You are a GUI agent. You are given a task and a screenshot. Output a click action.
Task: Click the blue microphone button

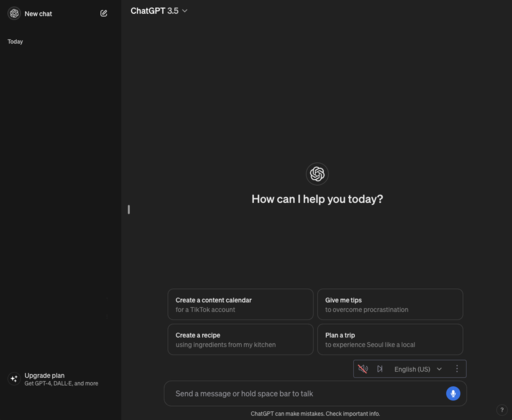[x=453, y=394]
